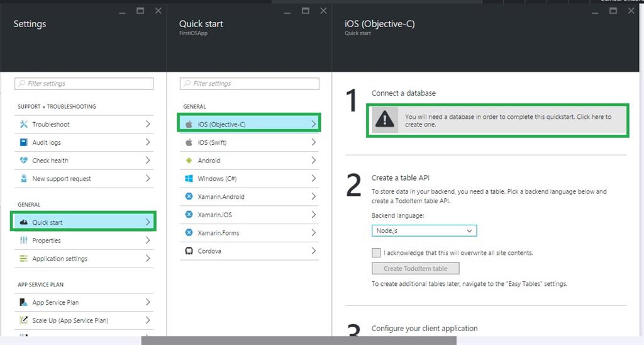644x345 pixels.
Task: Open the Backend language dropdown
Action: click(424, 231)
